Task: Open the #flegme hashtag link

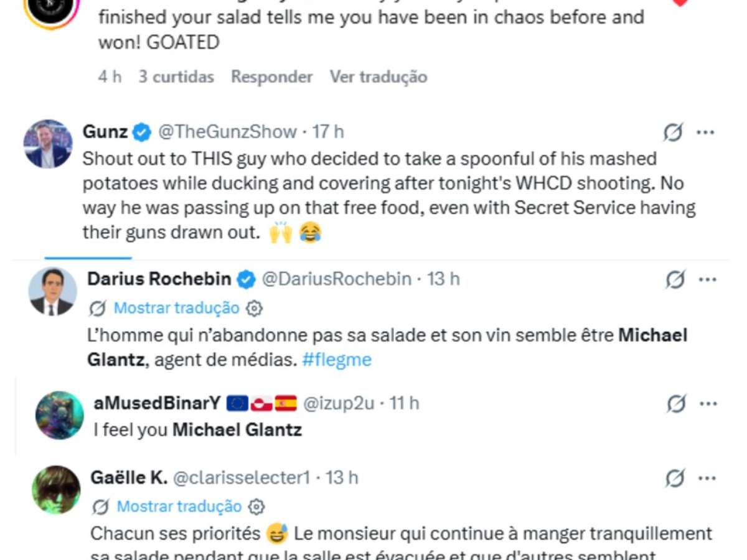Action: pyautogui.click(x=336, y=360)
